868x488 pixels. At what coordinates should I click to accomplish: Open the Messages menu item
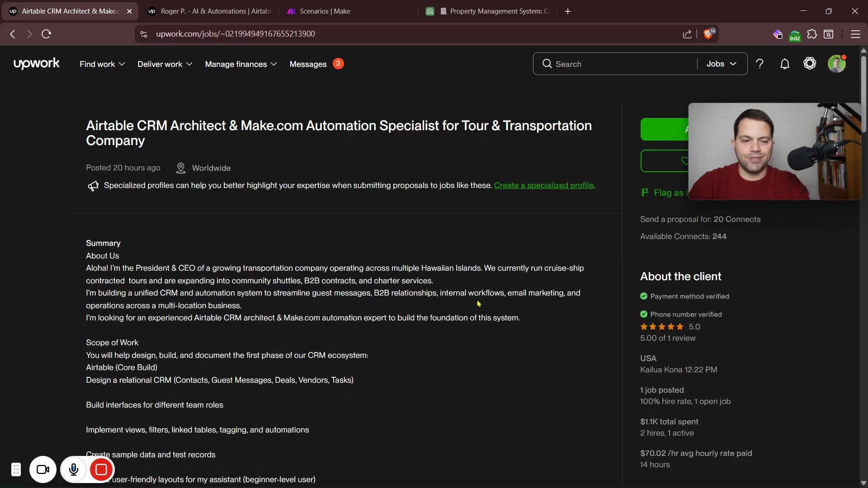tap(308, 64)
